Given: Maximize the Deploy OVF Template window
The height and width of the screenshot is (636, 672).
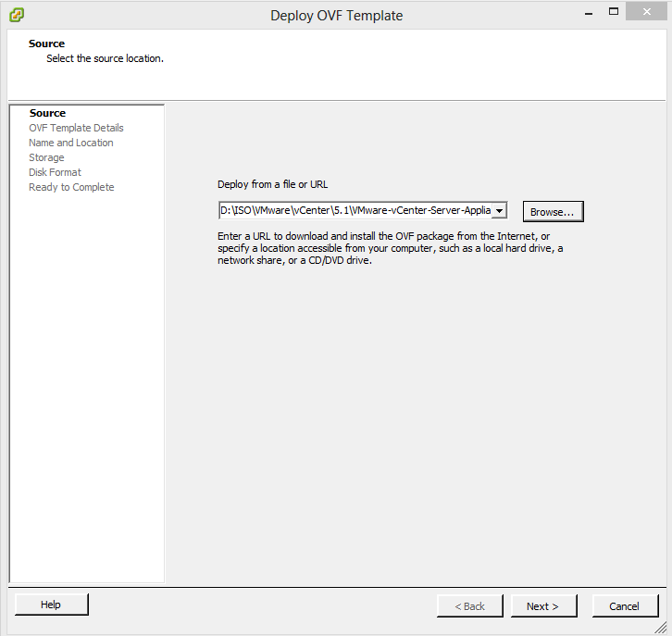Looking at the screenshot, I should click(614, 12).
